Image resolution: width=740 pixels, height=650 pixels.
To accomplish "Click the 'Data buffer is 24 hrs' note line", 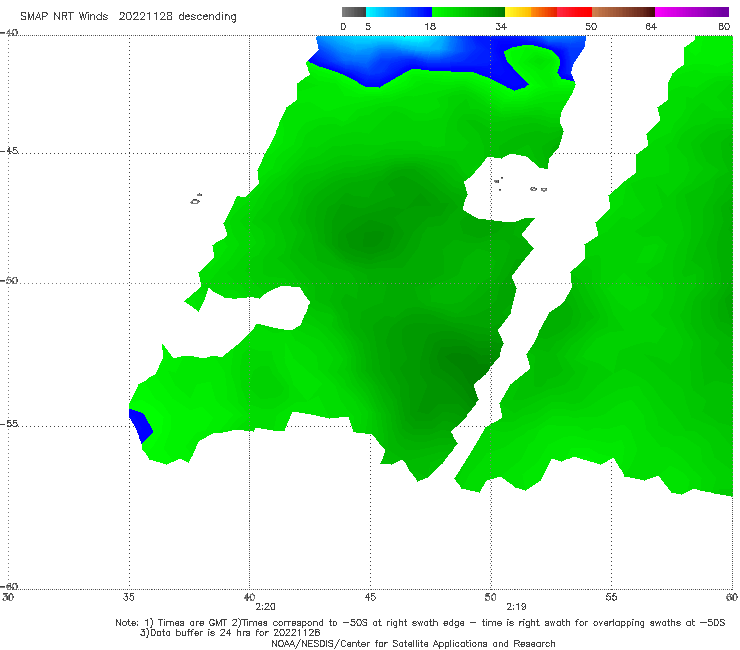I will click(230, 633).
